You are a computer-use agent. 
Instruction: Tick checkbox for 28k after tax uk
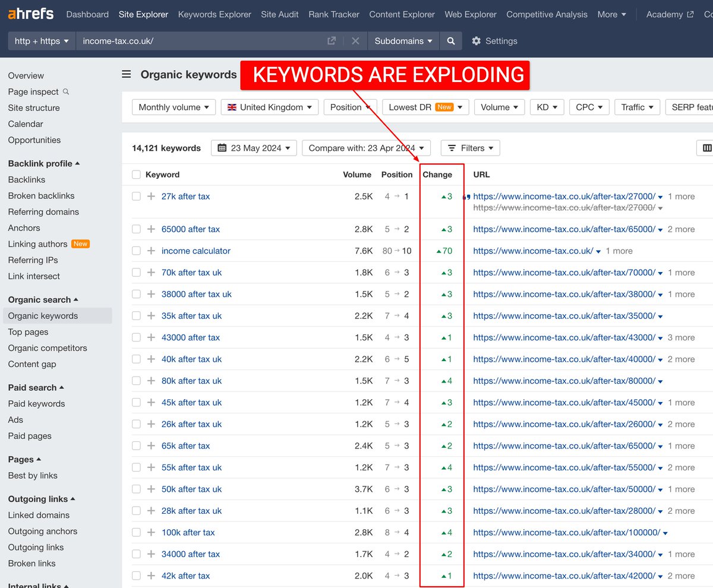pyautogui.click(x=136, y=511)
